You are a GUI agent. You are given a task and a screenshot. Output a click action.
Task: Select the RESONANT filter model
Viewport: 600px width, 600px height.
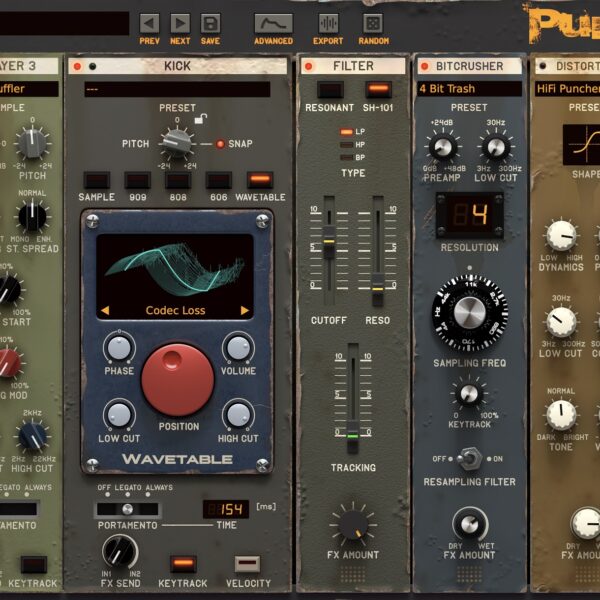pos(330,90)
